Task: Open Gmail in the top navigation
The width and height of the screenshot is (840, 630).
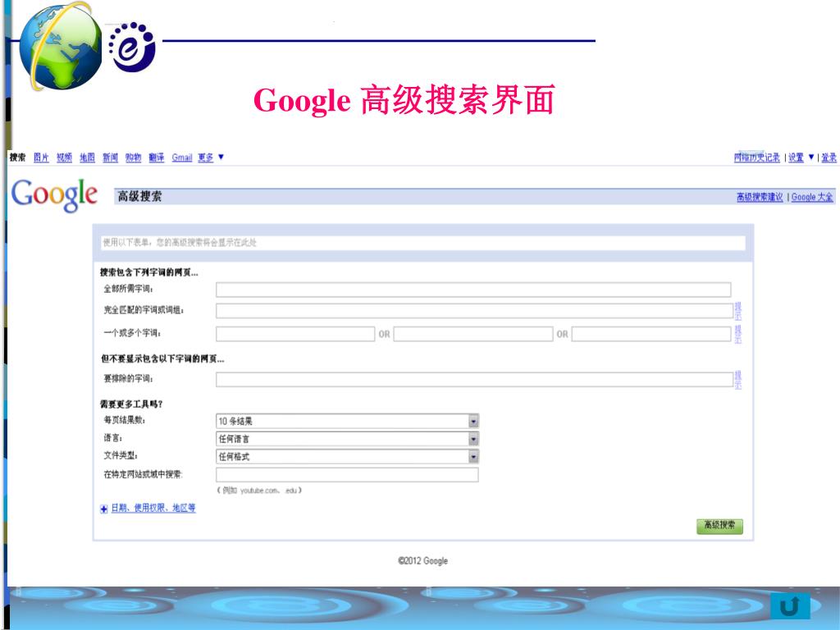Action: [x=181, y=157]
